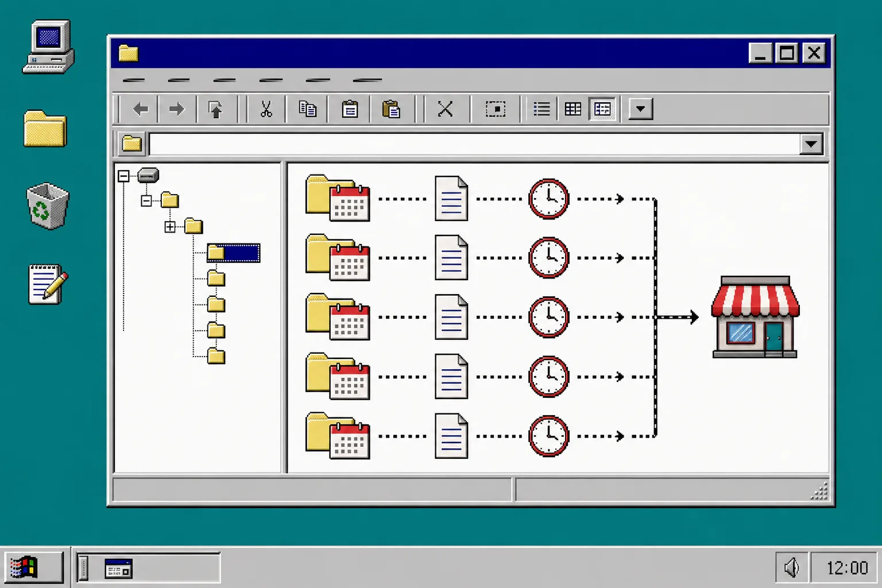Collapse the drive root node in tree
Image resolution: width=882 pixels, height=588 pixels.
[x=123, y=176]
